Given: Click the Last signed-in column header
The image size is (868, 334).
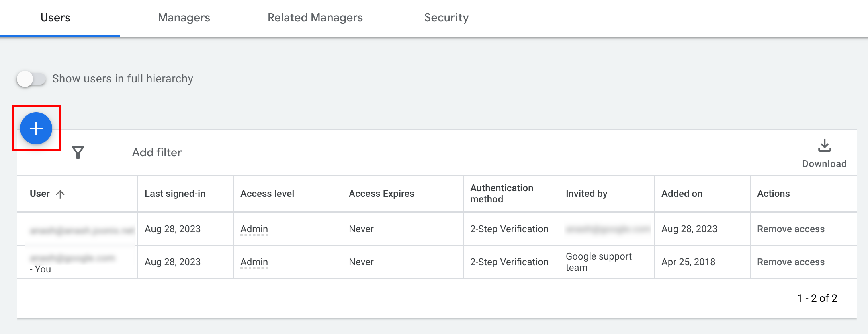Looking at the screenshot, I should click(175, 194).
